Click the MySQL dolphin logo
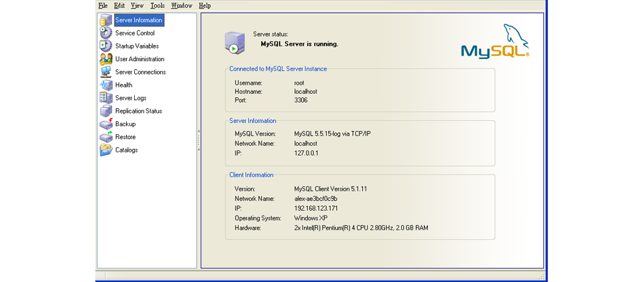The height and width of the screenshot is (282, 644). (x=495, y=42)
